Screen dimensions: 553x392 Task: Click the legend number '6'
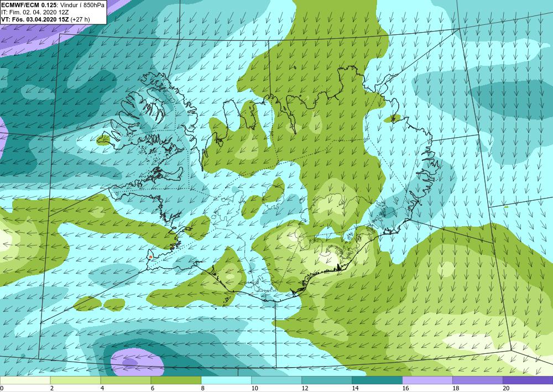click(153, 388)
